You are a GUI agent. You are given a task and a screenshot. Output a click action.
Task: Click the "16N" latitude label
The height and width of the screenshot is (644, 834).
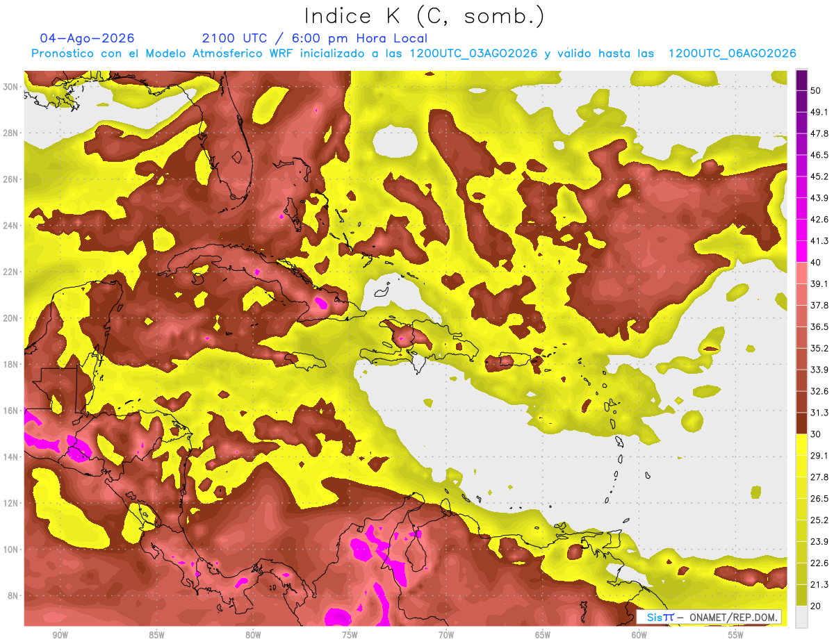point(10,411)
